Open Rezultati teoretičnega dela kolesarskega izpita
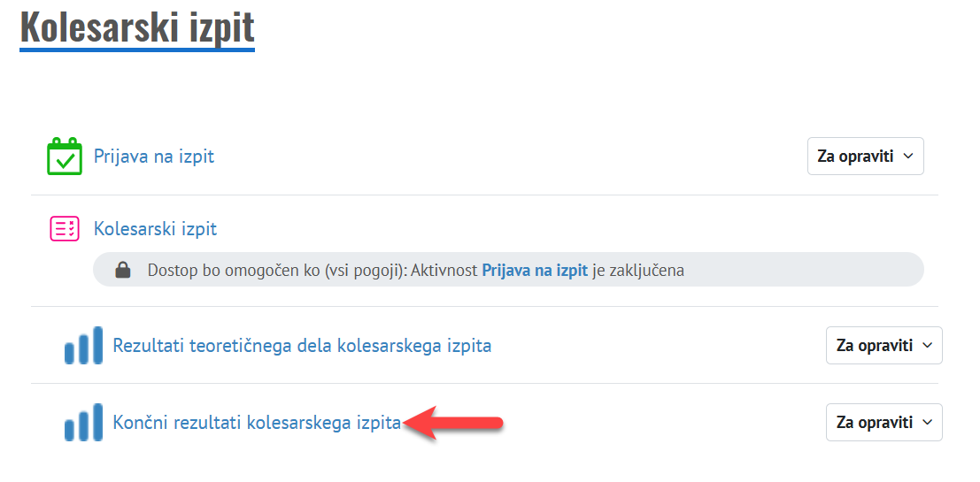The image size is (980, 482). pos(302,346)
